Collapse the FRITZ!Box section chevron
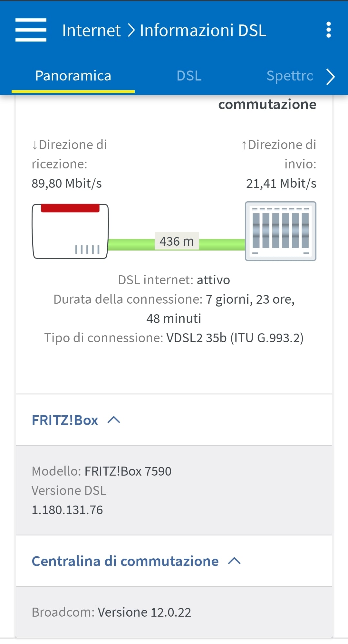 pyautogui.click(x=114, y=420)
